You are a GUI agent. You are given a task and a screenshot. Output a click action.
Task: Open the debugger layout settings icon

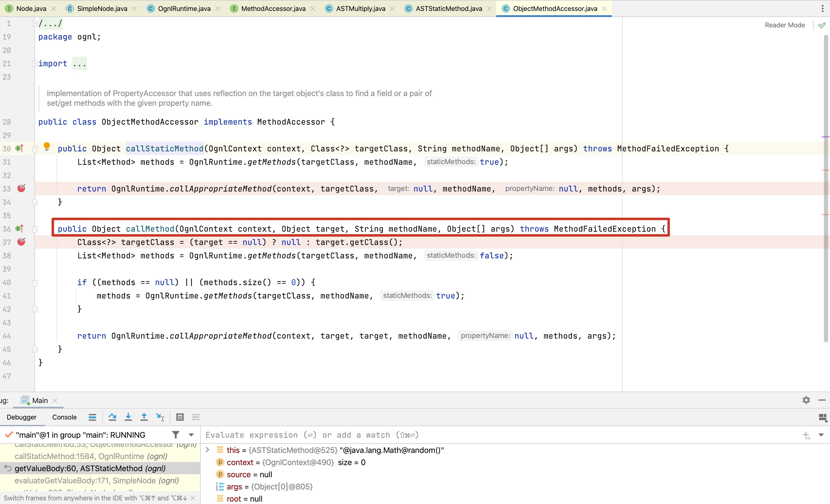tap(822, 418)
